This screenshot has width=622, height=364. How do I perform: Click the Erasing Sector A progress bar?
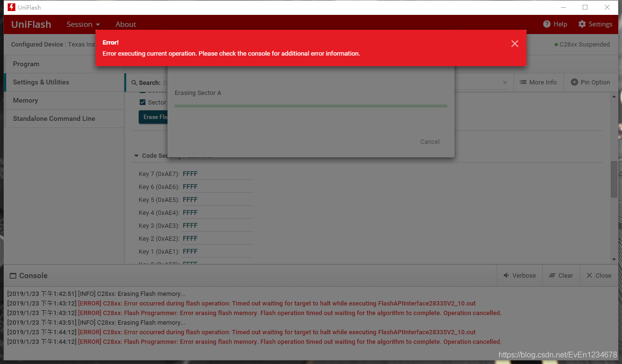[311, 106]
